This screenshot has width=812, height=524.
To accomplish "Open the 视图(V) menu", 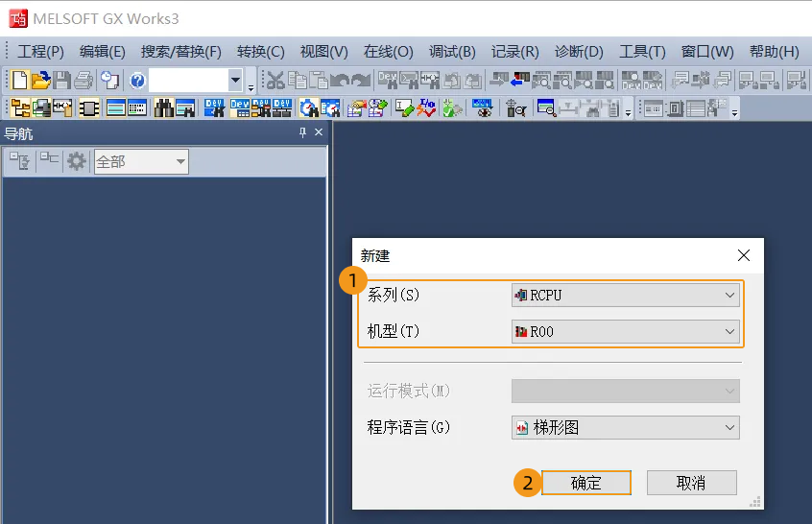I will point(324,52).
